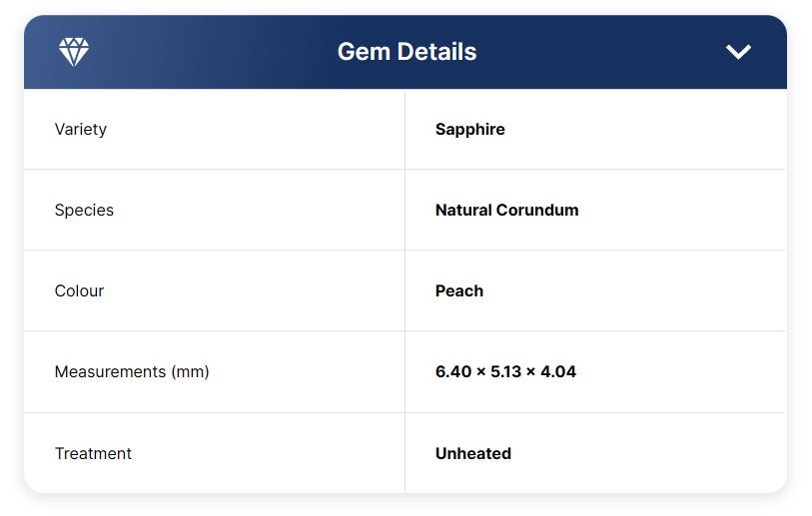Click the Gem Details header title

pos(407,52)
